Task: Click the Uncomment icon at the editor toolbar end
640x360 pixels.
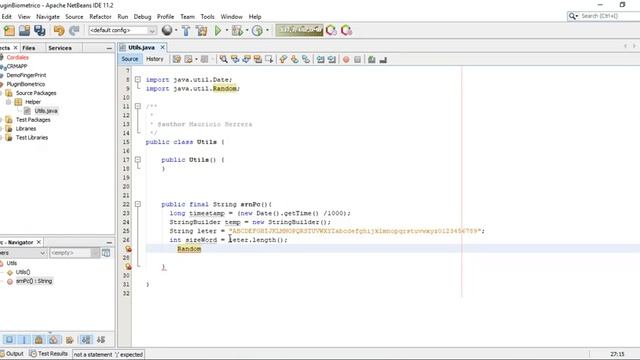Action: point(383,60)
